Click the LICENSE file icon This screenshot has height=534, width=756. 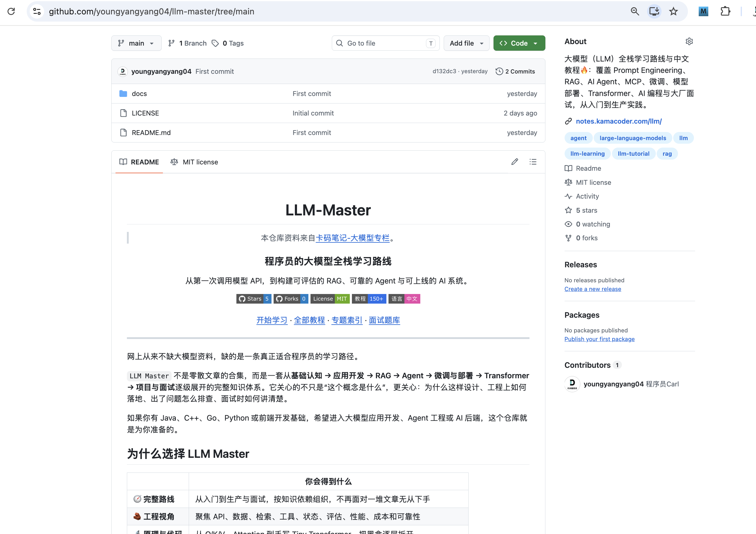pos(123,113)
